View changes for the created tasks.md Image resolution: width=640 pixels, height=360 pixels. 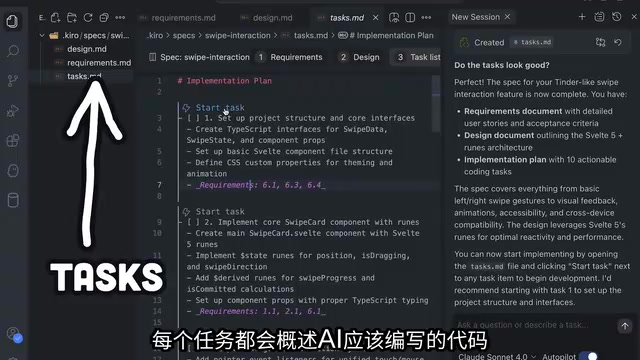point(600,42)
